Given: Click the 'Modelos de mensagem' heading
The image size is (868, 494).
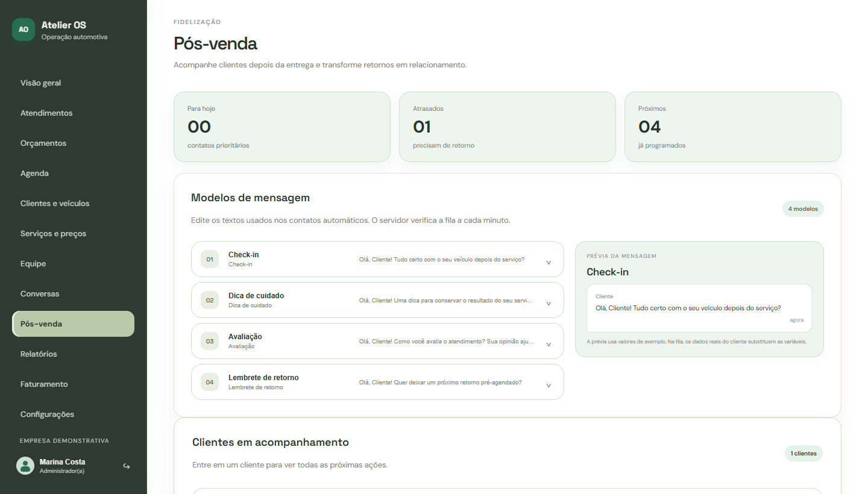Looking at the screenshot, I should [250, 198].
